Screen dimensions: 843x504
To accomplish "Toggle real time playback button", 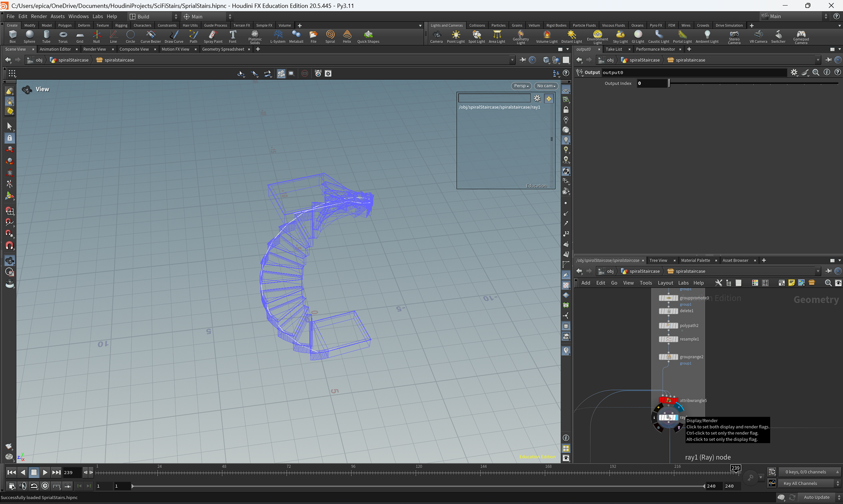I will pos(45,486).
